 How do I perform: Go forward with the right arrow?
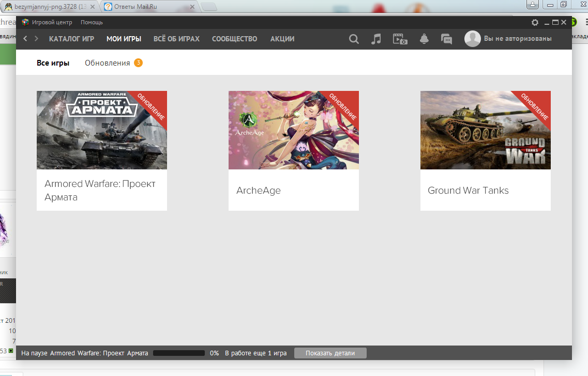36,39
